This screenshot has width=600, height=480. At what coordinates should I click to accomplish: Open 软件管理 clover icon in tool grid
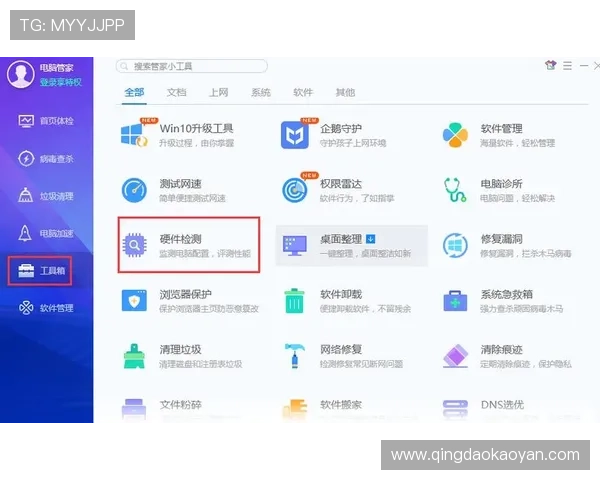pyautogui.click(x=455, y=135)
